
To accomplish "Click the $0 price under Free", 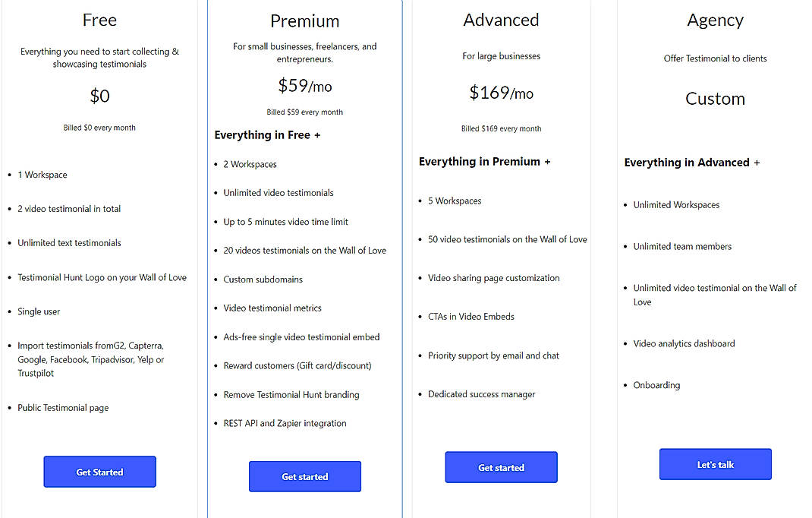I will click(99, 96).
